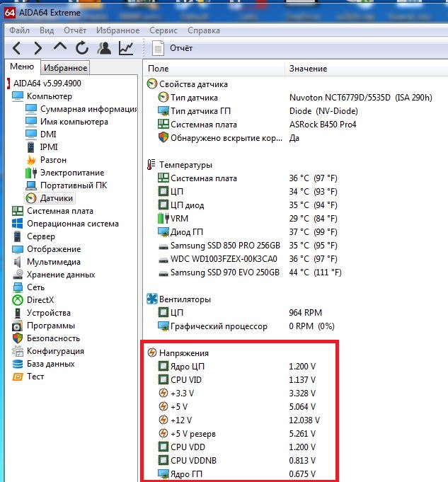This screenshot has width=448, height=482.
Task: Click the Устройства device icon
Action: tap(18, 313)
